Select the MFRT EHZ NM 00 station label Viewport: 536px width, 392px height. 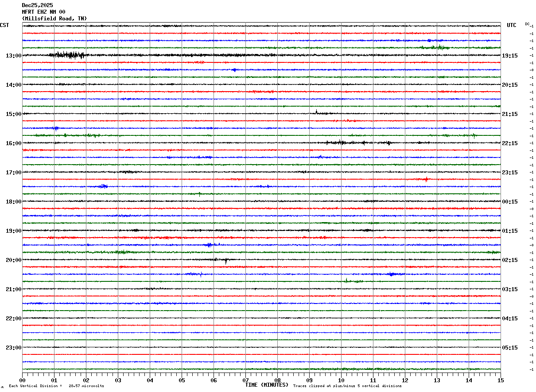(43, 12)
